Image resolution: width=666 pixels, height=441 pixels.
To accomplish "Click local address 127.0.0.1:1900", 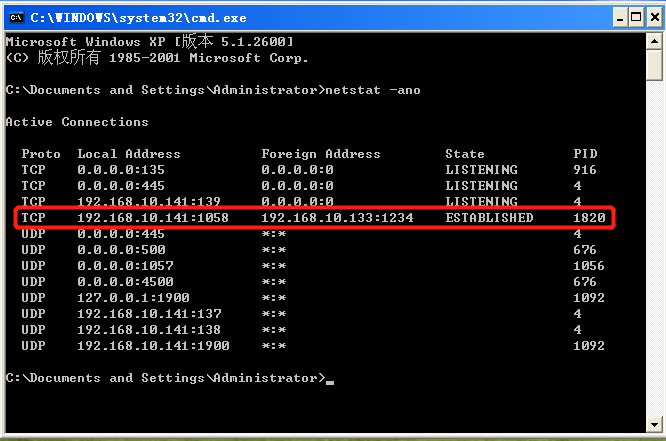I will click(133, 298).
